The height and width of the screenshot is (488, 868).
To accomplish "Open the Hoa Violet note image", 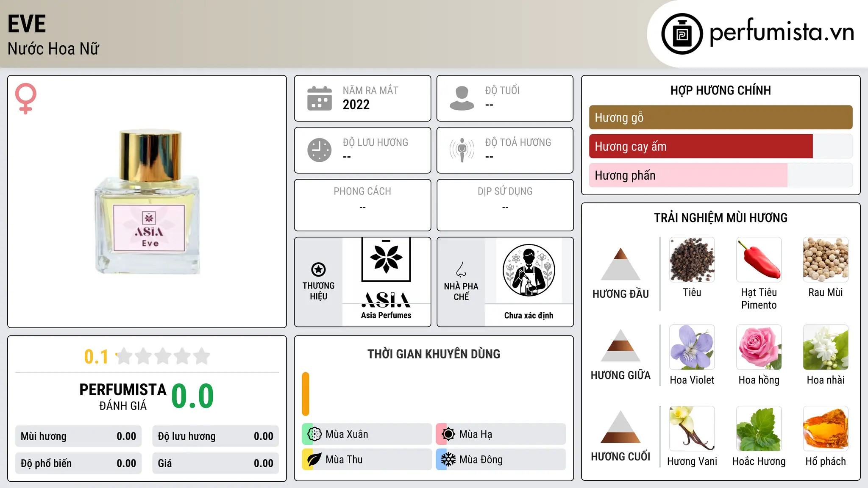I will tap(692, 347).
